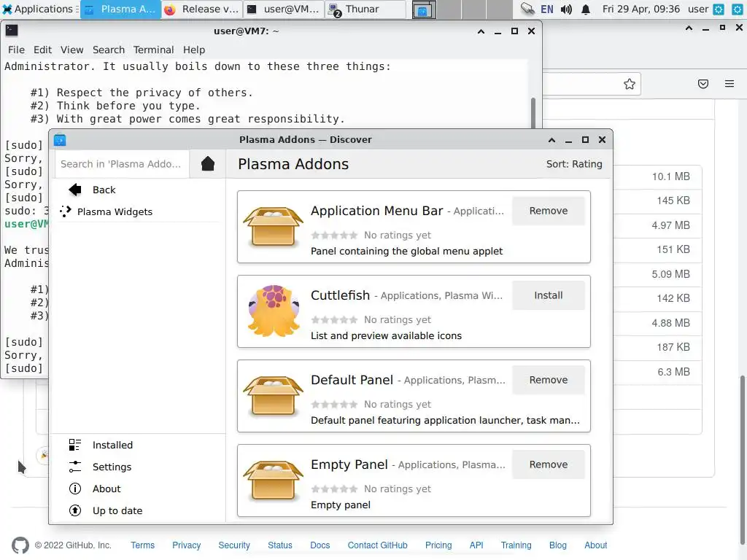Switch to Thunar taskbar item
Viewport: 747px width, 560px height.
tap(366, 9)
